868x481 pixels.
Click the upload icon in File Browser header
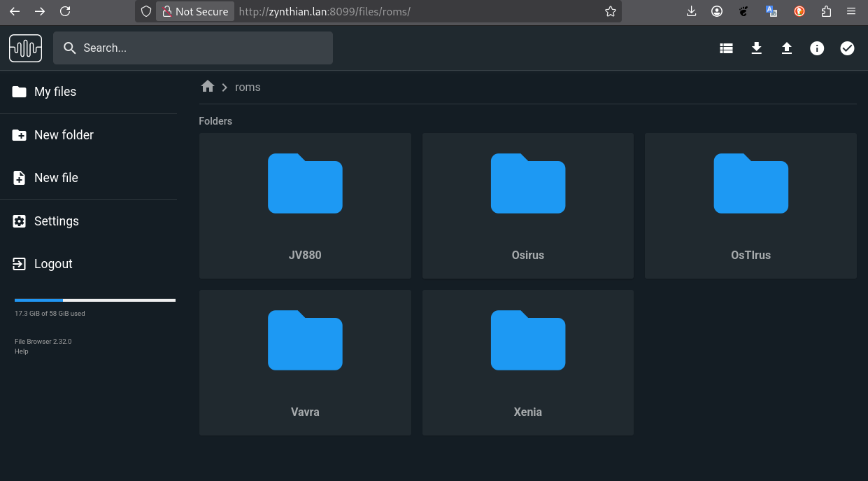click(787, 48)
